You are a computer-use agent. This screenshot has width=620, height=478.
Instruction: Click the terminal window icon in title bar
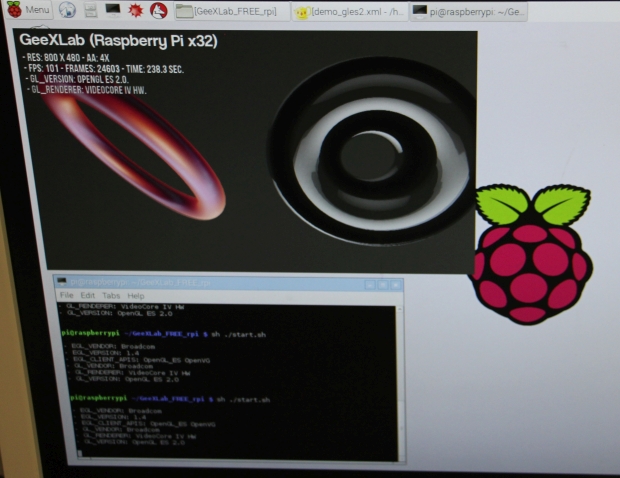[62, 282]
